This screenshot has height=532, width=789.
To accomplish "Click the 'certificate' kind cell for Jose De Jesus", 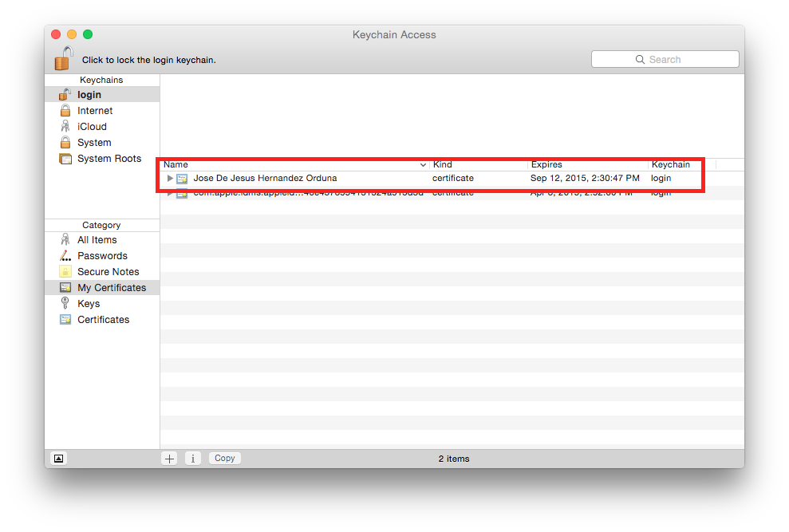I will (x=453, y=178).
